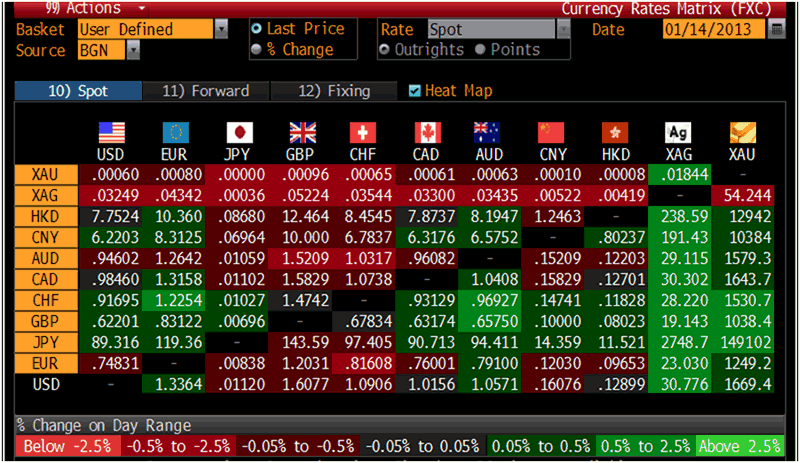Click the Date field showing 01/14/2013
Screen dimensions: 800x463
(714, 30)
